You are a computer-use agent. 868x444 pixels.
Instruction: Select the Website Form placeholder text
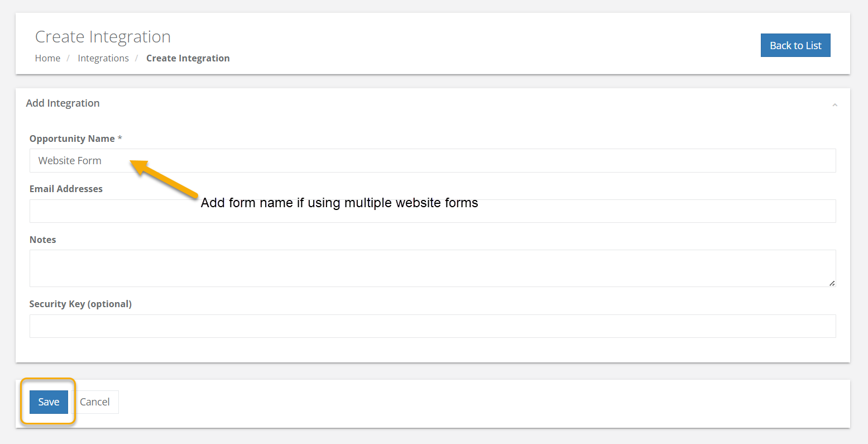69,160
